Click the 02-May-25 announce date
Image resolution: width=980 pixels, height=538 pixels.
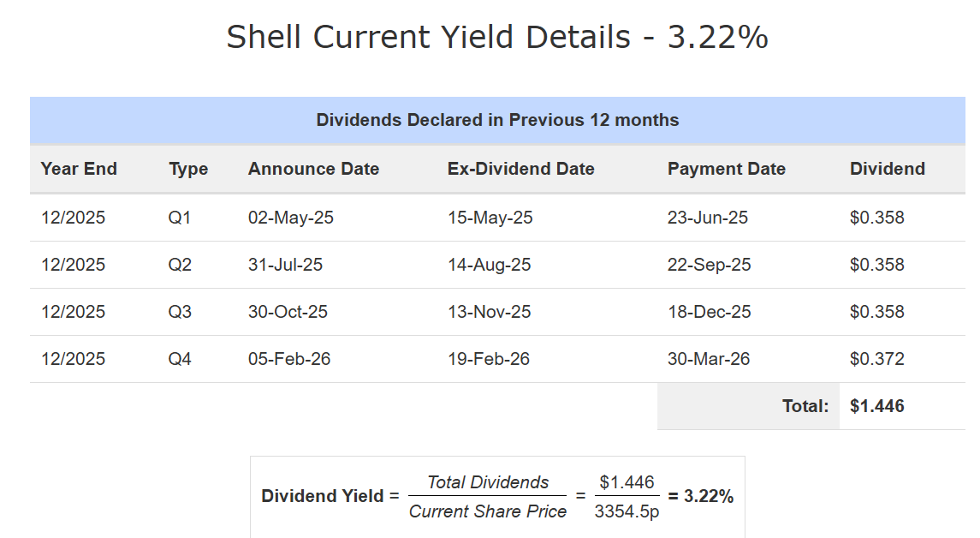290,218
